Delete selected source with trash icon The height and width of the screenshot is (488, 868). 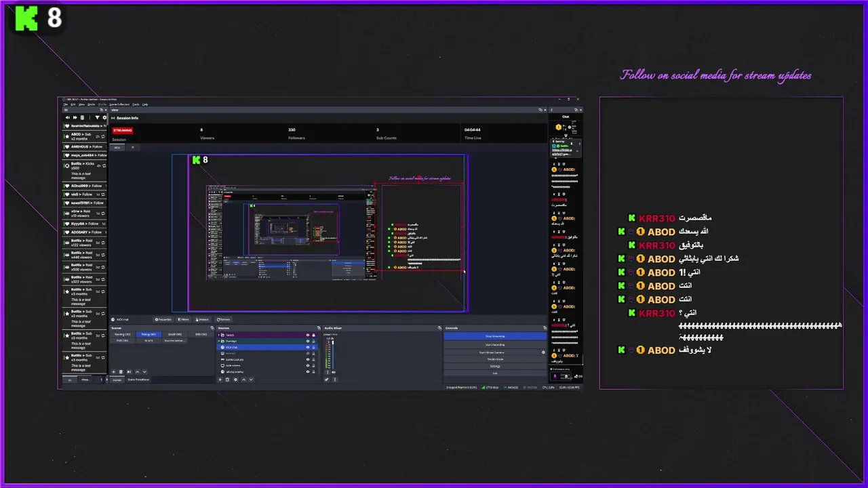[x=227, y=380]
